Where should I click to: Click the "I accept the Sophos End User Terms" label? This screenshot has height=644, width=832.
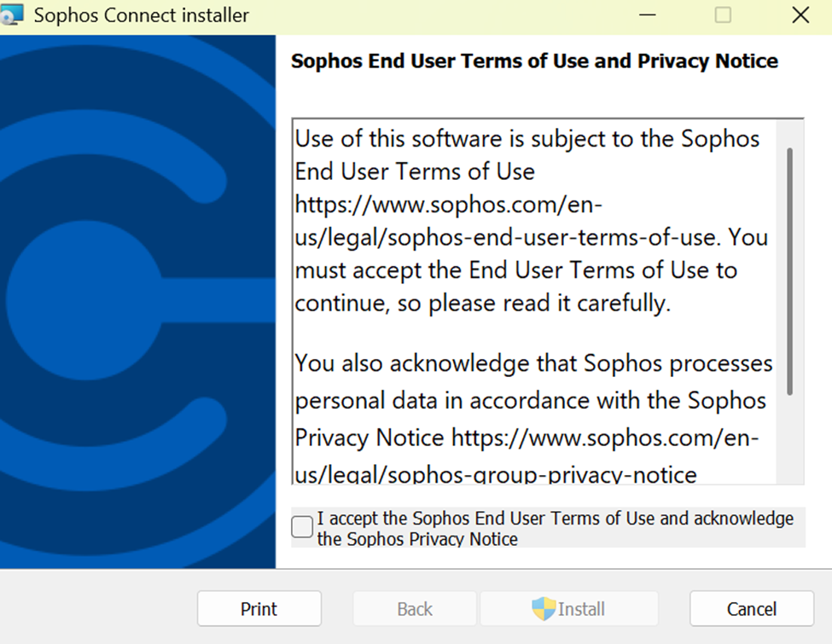pyautogui.click(x=555, y=528)
